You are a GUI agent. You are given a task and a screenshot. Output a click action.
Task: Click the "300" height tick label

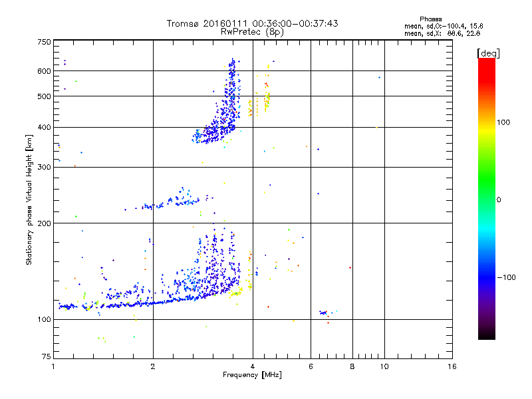pyautogui.click(x=44, y=167)
